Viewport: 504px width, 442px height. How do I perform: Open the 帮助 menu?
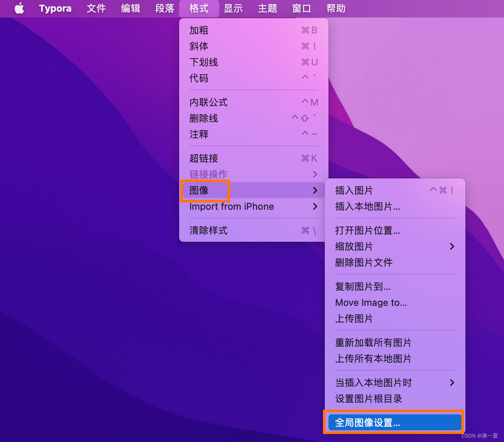coord(335,8)
